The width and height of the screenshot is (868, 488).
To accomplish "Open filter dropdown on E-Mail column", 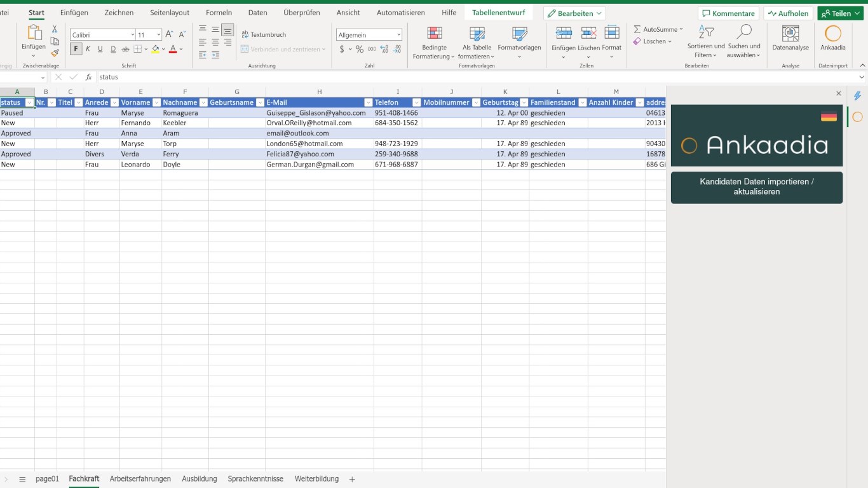I will (x=368, y=102).
